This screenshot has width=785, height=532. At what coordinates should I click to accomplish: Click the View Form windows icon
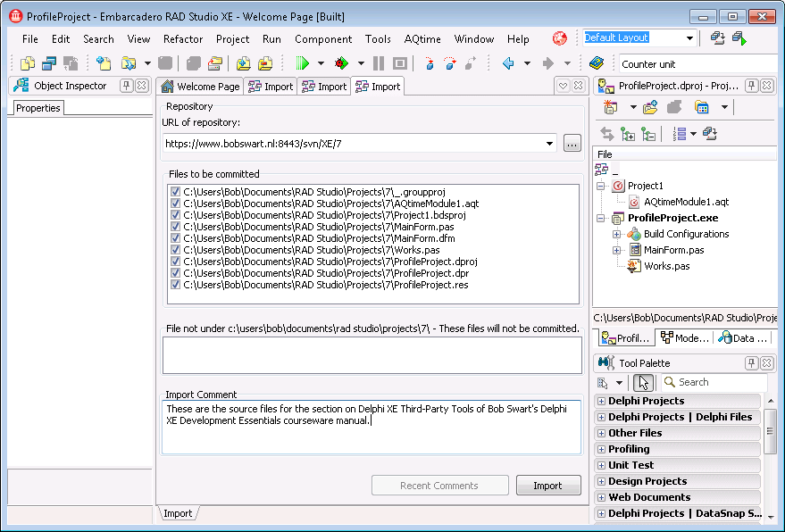click(x=48, y=63)
